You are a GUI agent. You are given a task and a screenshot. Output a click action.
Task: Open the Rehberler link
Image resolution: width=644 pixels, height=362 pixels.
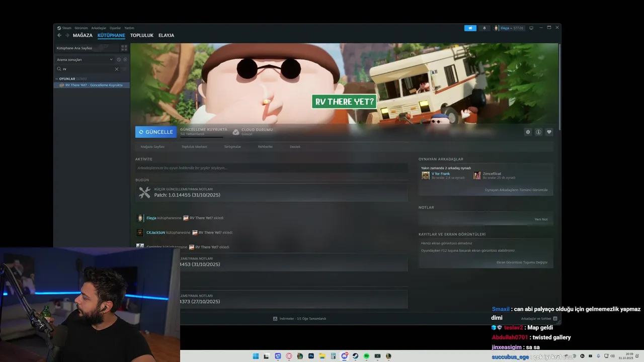click(265, 147)
